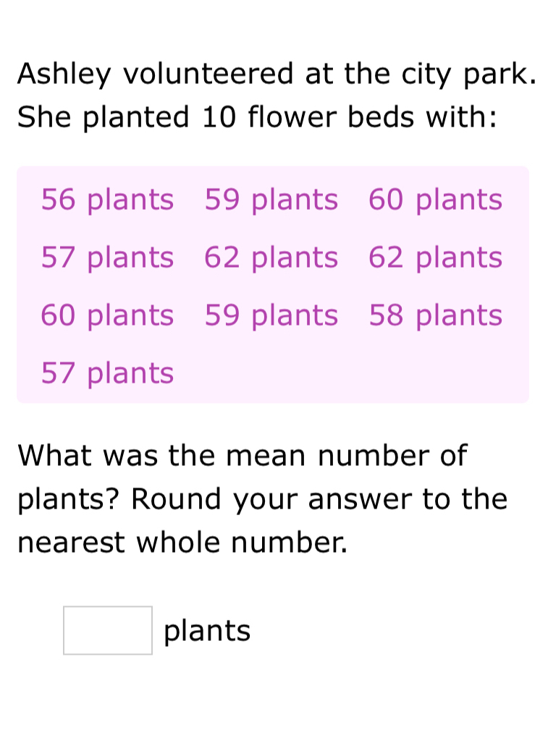
Task: Click the "Ashley volunteered at the city park." line
Action: [x=277, y=75]
